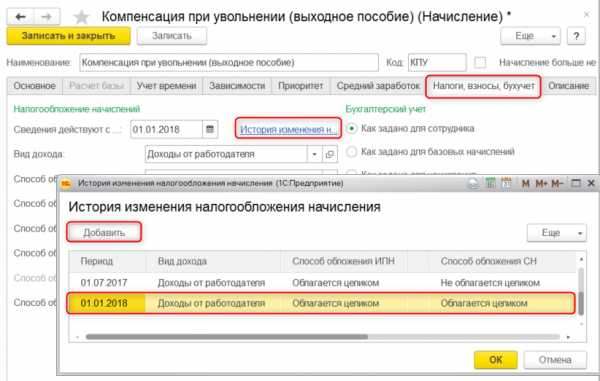Open the question mark help button
The height and width of the screenshot is (381, 600).
pyautogui.click(x=576, y=36)
